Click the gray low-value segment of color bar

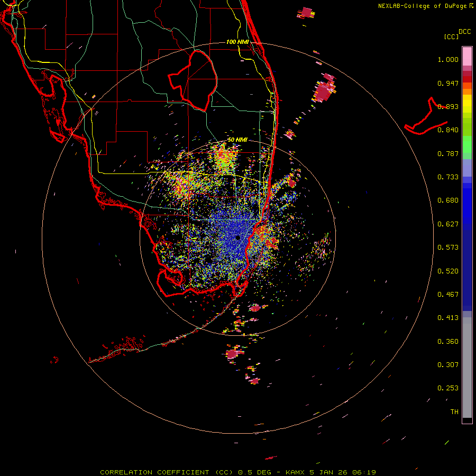click(x=467, y=368)
